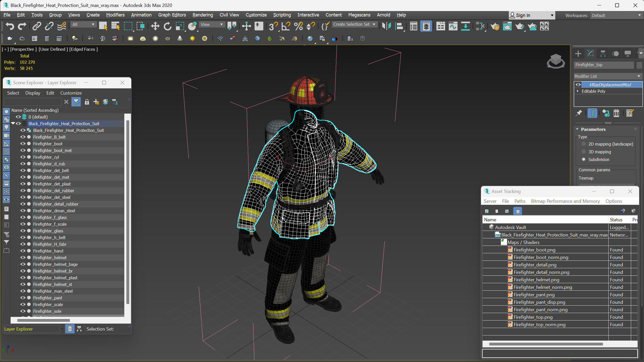Click the [Perspective] viewport label

23,49
